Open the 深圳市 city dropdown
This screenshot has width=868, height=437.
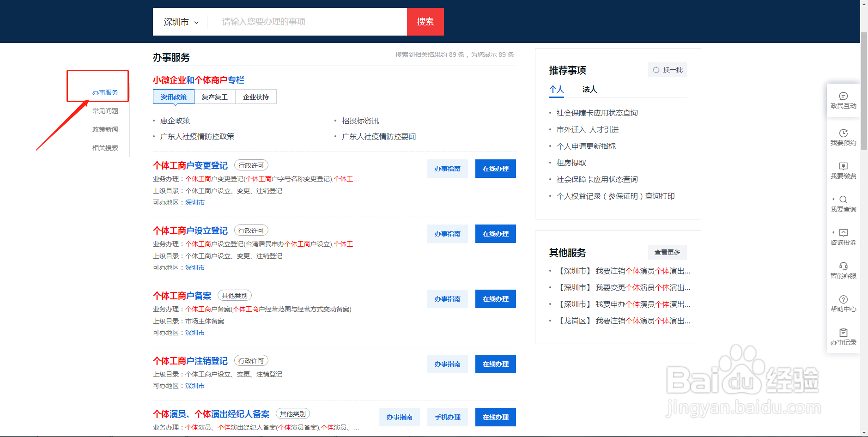click(x=181, y=22)
